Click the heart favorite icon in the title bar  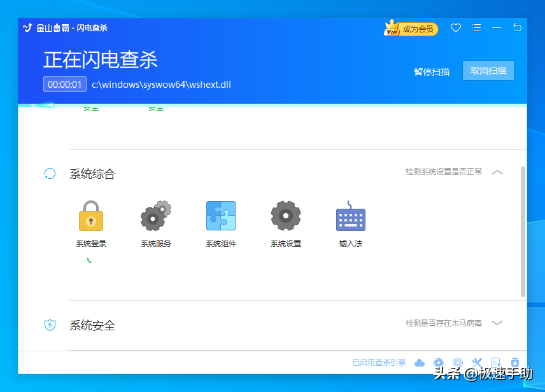(x=455, y=28)
